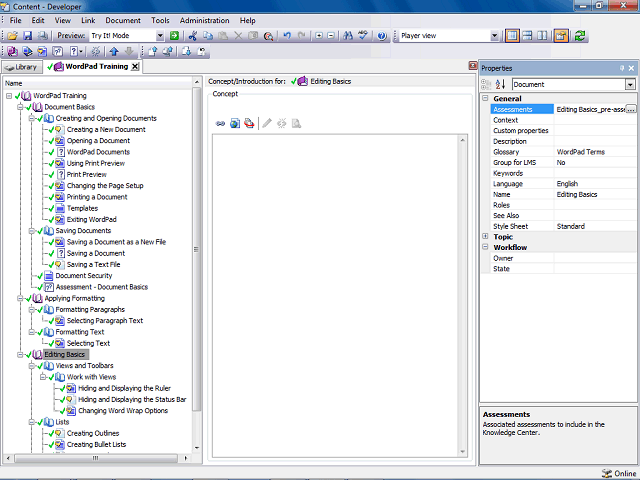This screenshot has width=640, height=480.
Task: Create a new web page in the Concept pane
Action: coord(235,123)
